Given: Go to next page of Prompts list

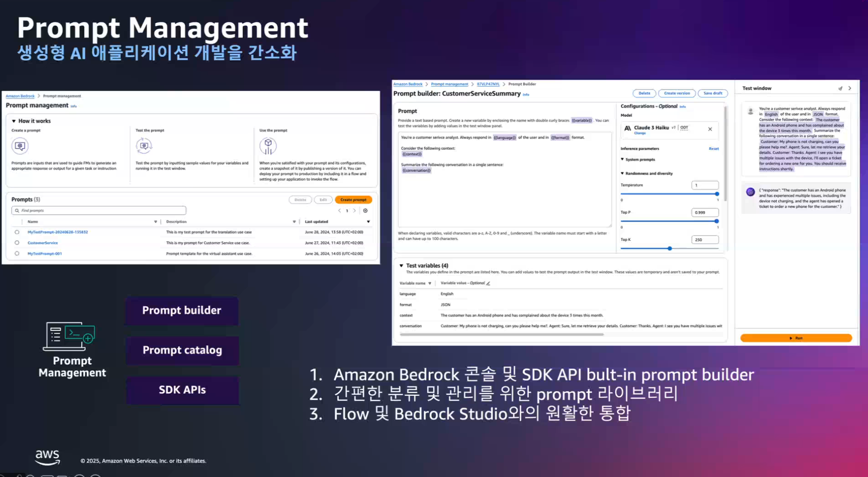Looking at the screenshot, I should click(x=355, y=211).
